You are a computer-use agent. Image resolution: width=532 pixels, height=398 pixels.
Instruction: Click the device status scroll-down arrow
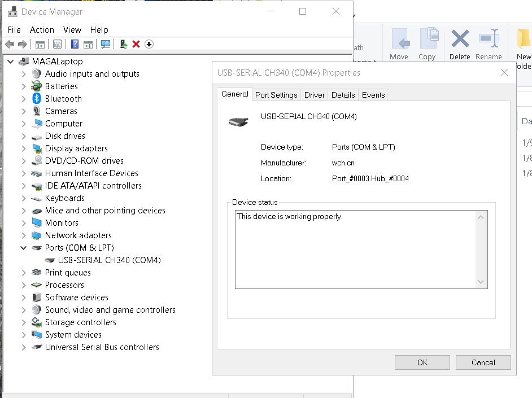click(481, 282)
